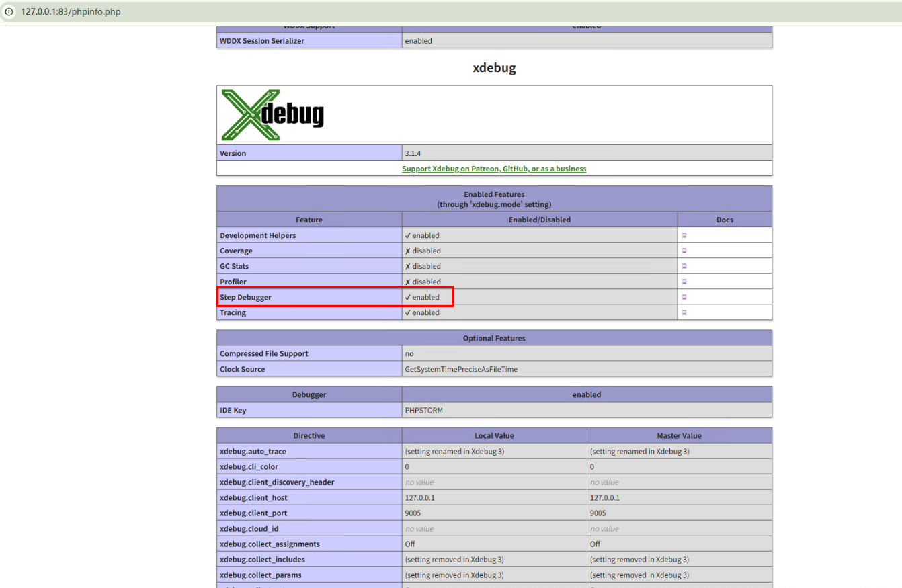Click the 'disabled' status of Profiler

(423, 282)
